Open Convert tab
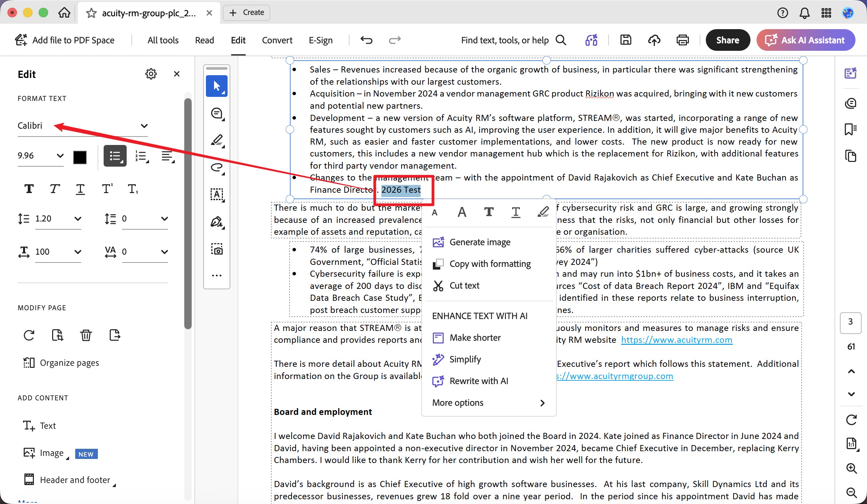Screen dimensions: 867x504 tap(277, 40)
